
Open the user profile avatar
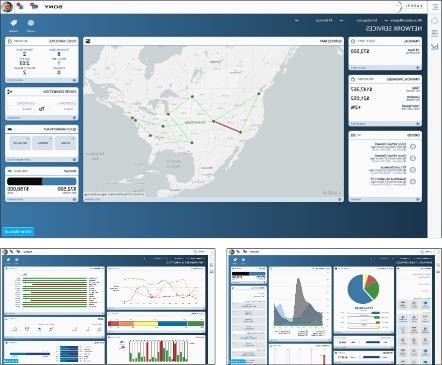tap(7, 7)
